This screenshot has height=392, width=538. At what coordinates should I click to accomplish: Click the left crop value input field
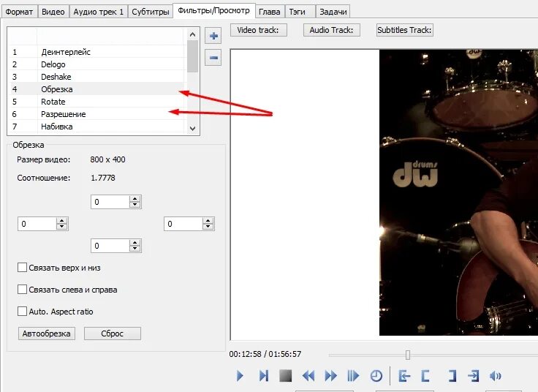click(x=37, y=224)
